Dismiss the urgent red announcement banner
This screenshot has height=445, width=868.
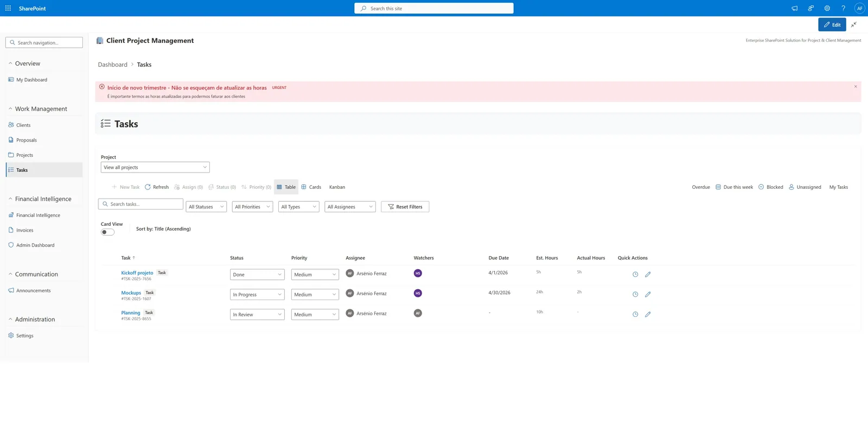(856, 86)
